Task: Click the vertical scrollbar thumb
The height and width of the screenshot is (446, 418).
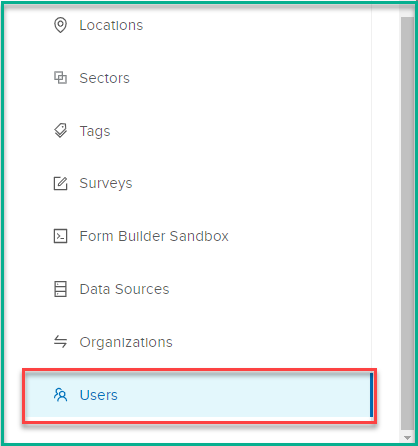Action: (407, 223)
